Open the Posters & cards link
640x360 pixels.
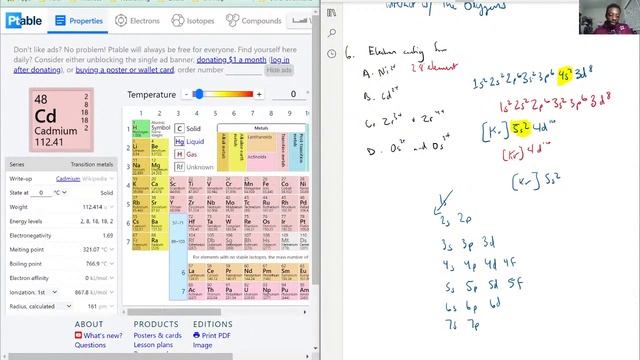[158, 336]
